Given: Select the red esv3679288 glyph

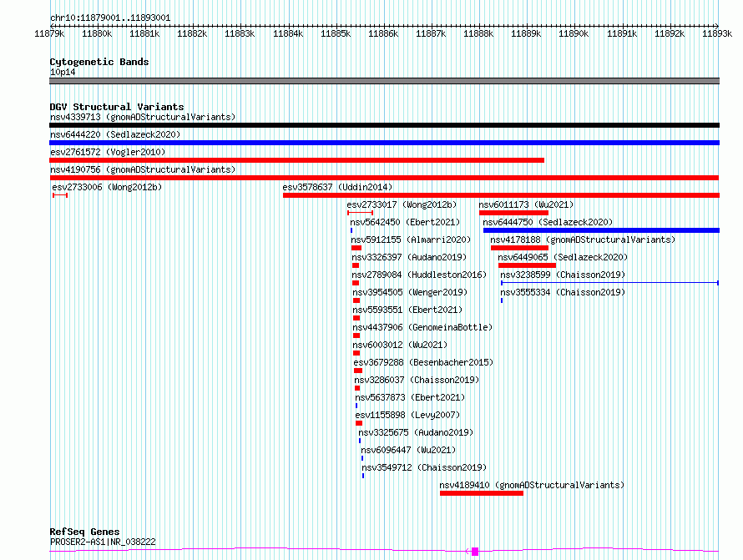Looking at the screenshot, I should (x=358, y=371).
